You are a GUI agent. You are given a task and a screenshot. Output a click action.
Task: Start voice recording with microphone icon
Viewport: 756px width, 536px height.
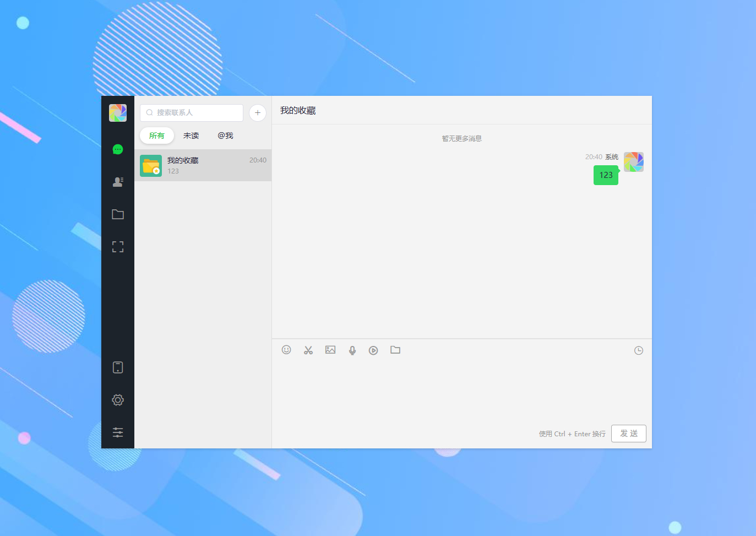click(352, 350)
